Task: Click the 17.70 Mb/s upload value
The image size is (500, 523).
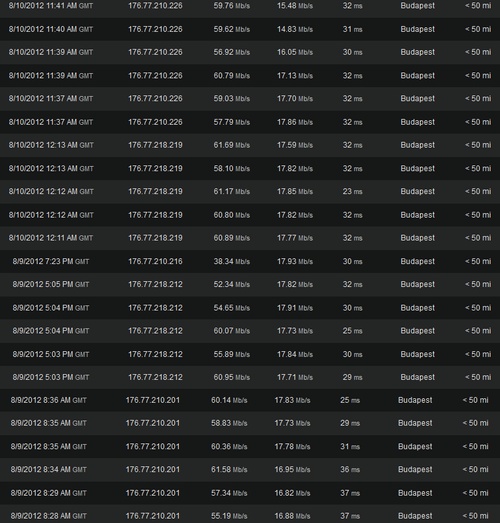Action: (295, 99)
